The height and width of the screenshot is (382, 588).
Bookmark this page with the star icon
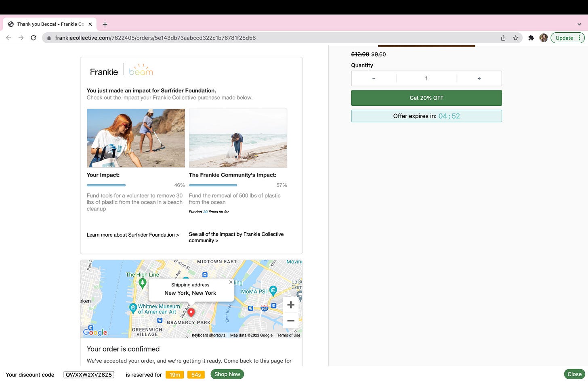coord(515,38)
